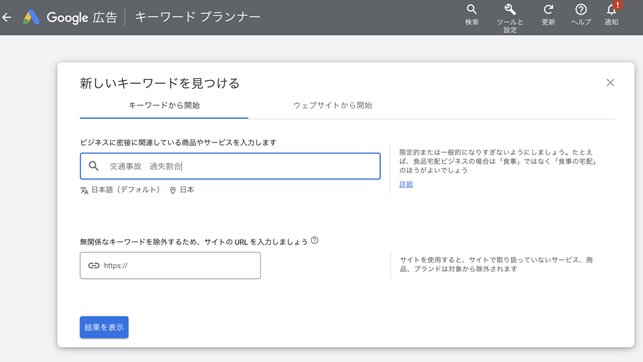The height and width of the screenshot is (362, 643).
Task: Click the help icon beside URL label
Action: tap(315, 241)
